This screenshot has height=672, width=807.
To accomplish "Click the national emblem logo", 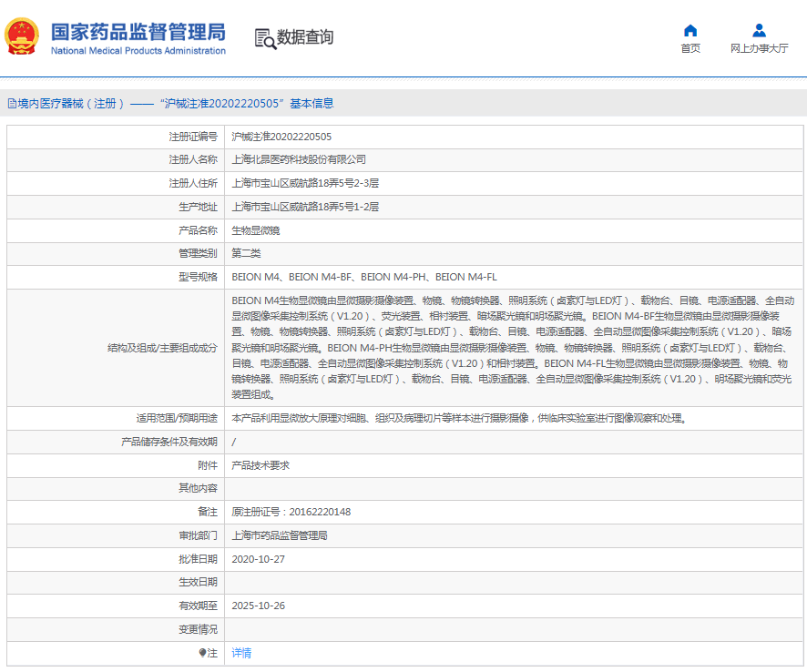I will (22, 37).
